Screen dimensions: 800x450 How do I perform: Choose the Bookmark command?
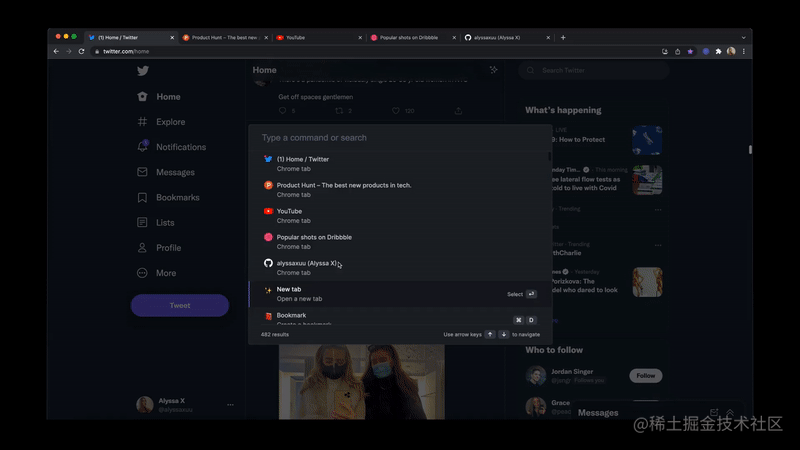pos(401,317)
